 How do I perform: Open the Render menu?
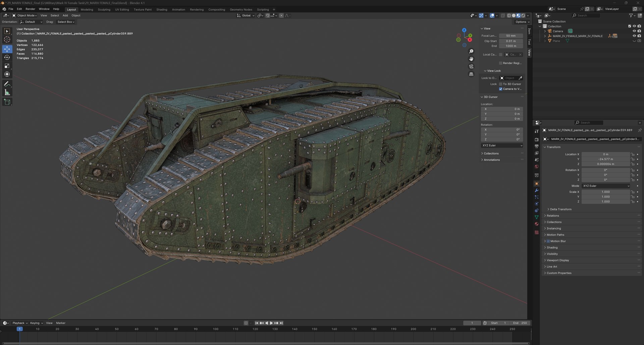(30, 9)
